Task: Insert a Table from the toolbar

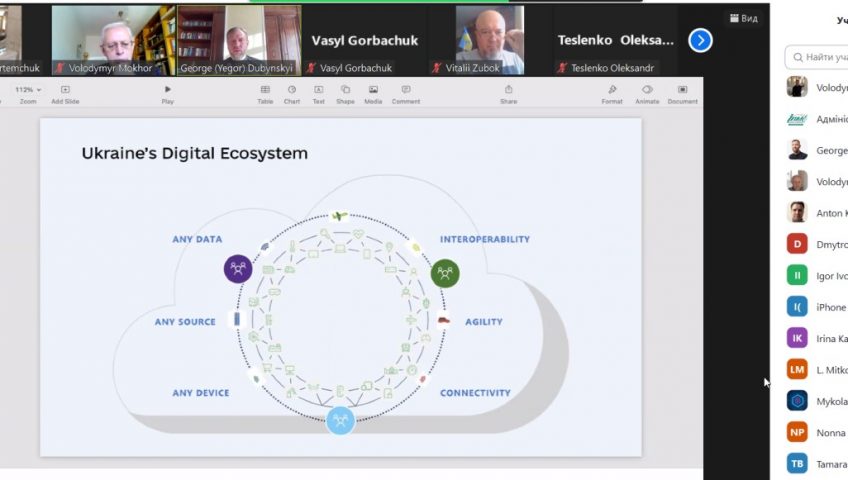Action: (265, 90)
